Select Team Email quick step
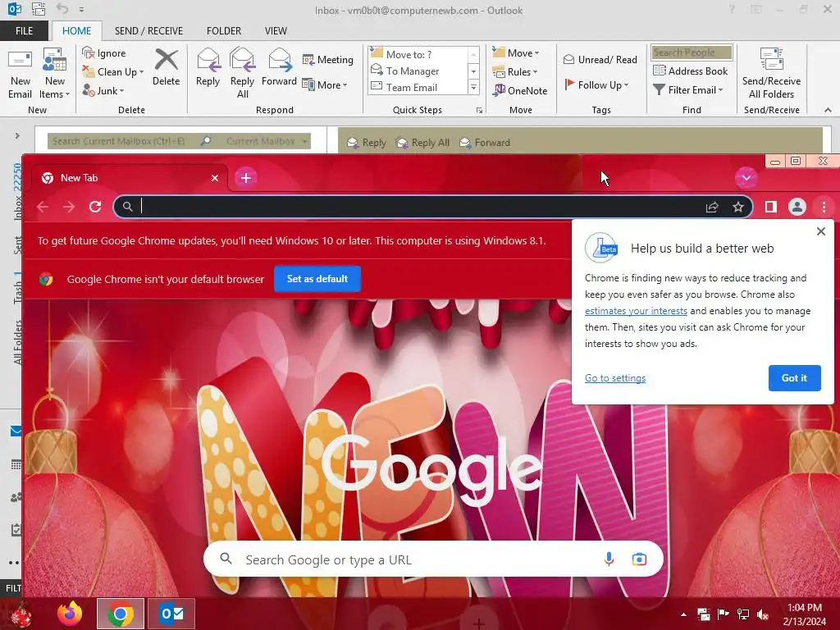The height and width of the screenshot is (630, 840). point(418,87)
